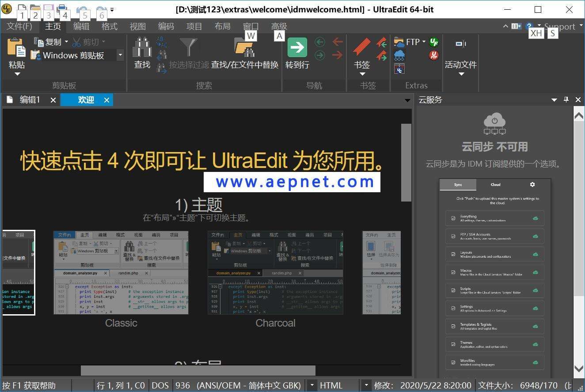Switch to the 视图 ribbon tab

(x=138, y=26)
